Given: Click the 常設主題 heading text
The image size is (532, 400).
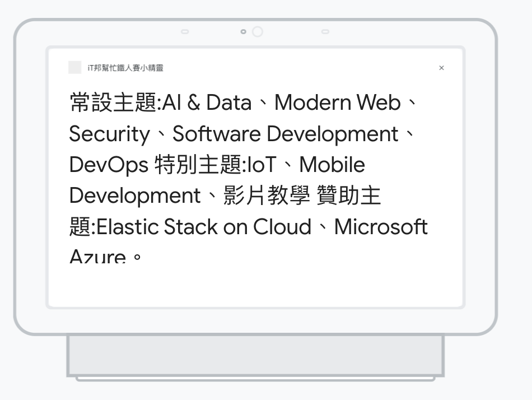Looking at the screenshot, I should coord(114,103).
